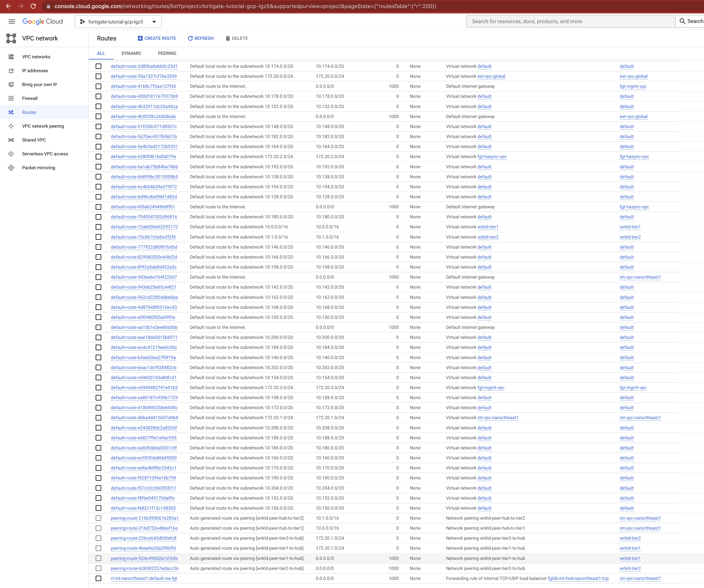This screenshot has height=588, width=704.
Task: Select the checkbox for peering-route-524c490d2a1d1bfe
Action: tap(99, 559)
